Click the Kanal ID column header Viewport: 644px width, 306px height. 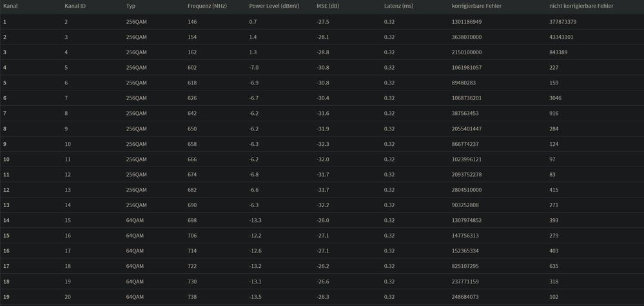(75, 6)
